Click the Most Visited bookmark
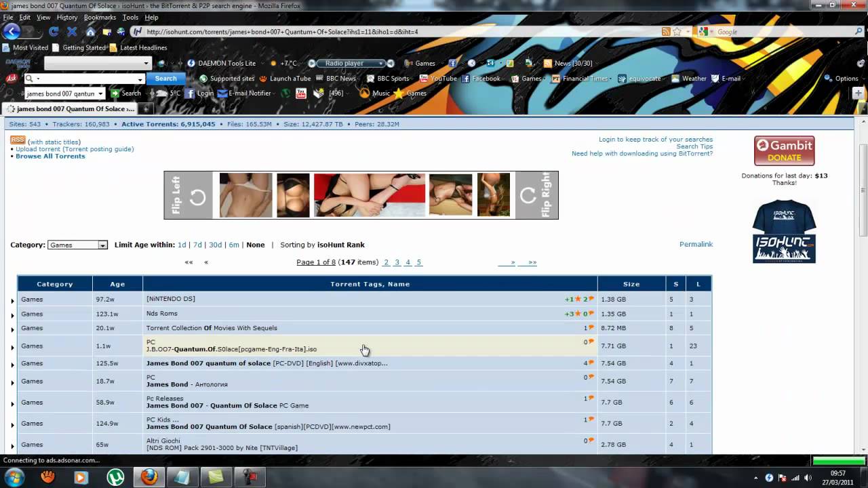This screenshot has height=488, width=868. [x=25, y=47]
